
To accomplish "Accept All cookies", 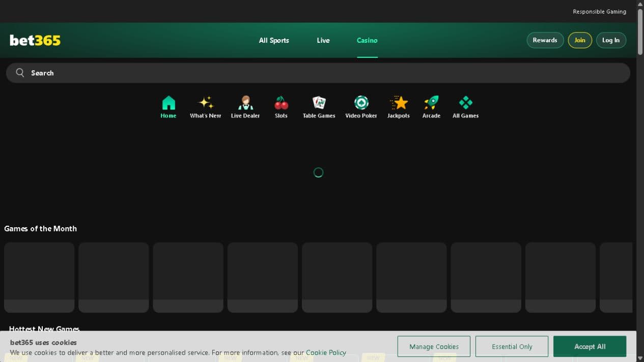I will [590, 346].
